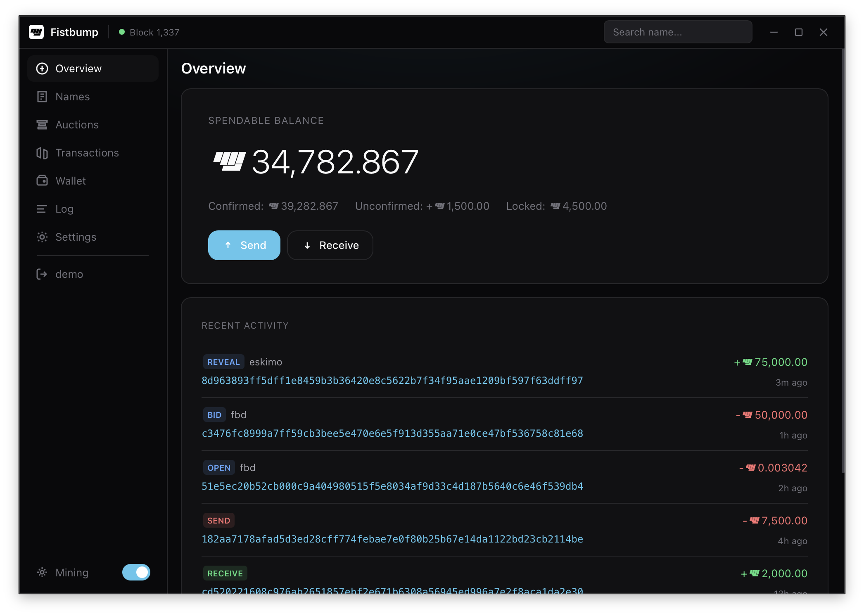Open Transactions via its sidebar icon
This screenshot has height=616, width=864.
click(42, 152)
